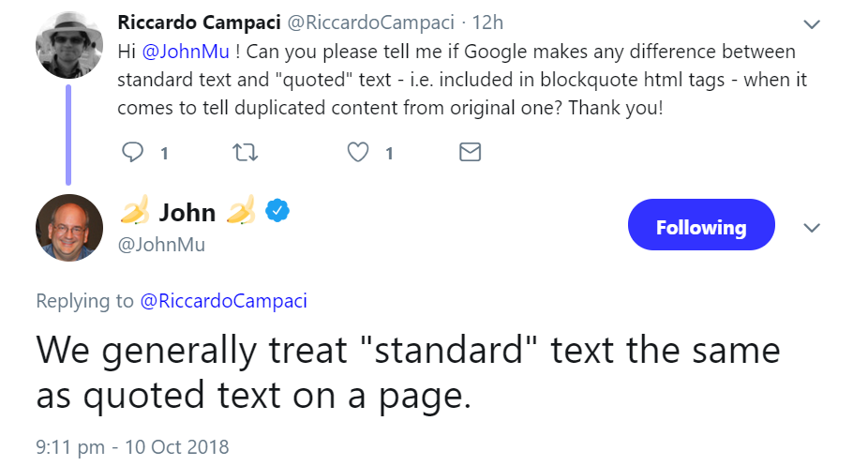This screenshot has height=466, width=868.
Task: Click the 9:11 pm - 10 Oct 2018 timestamp
Action: pos(131,447)
